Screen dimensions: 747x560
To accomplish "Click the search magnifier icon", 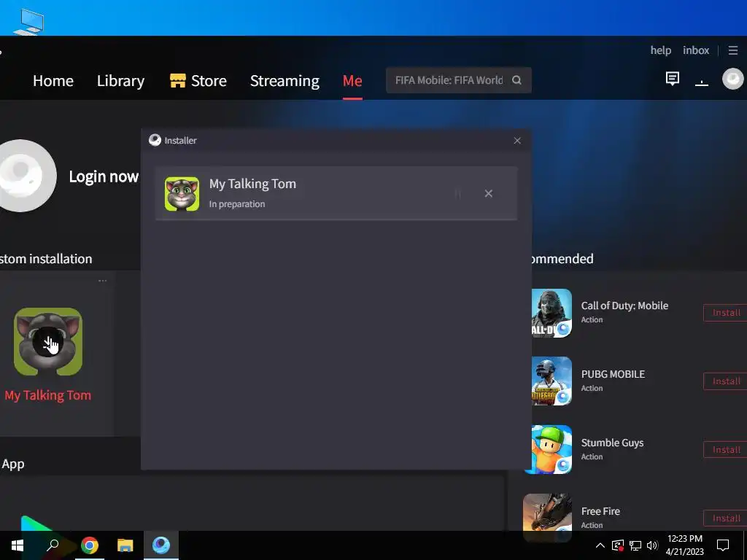I will pyautogui.click(x=516, y=80).
